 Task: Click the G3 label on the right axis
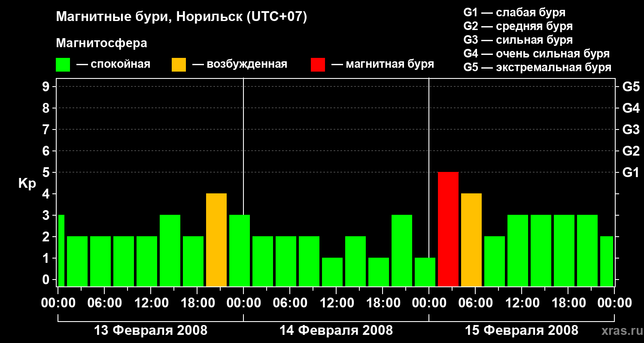tap(631, 129)
